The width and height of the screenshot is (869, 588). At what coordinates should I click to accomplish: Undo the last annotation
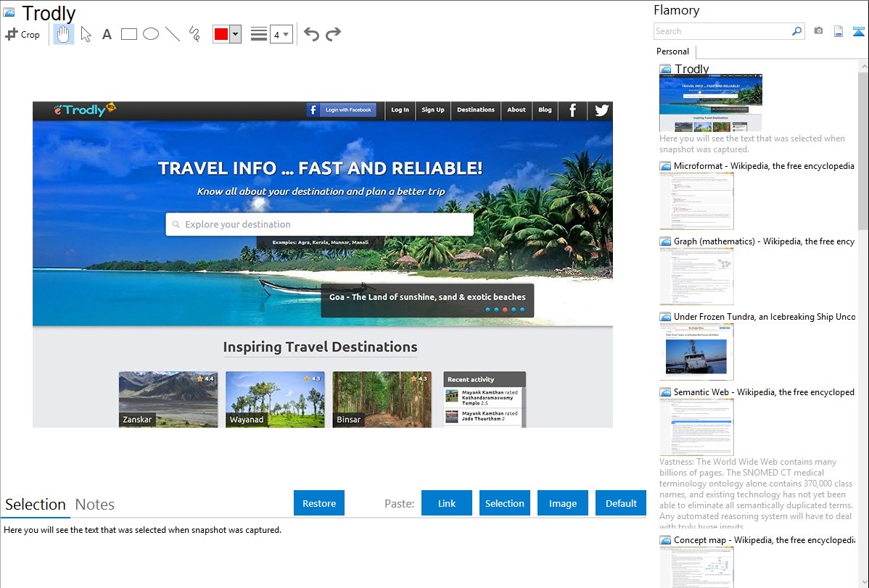pyautogui.click(x=311, y=34)
